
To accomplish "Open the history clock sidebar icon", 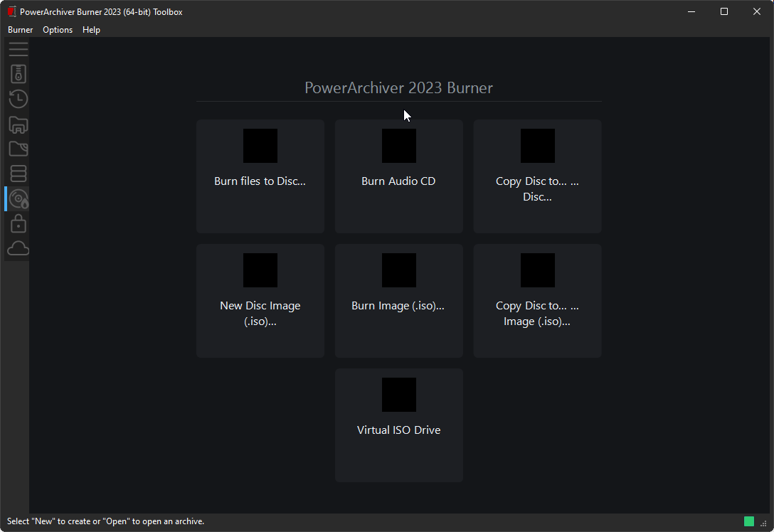I will [x=18, y=99].
